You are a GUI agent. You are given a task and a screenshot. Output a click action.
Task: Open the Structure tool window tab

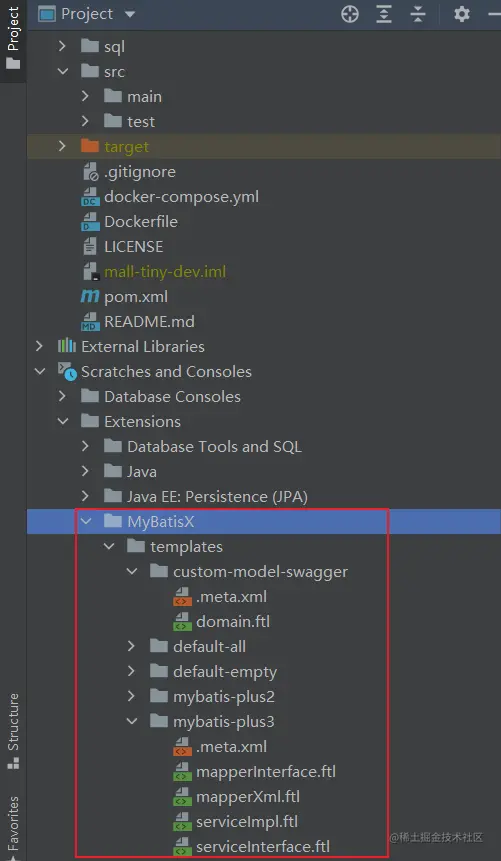pyautogui.click(x=13, y=731)
